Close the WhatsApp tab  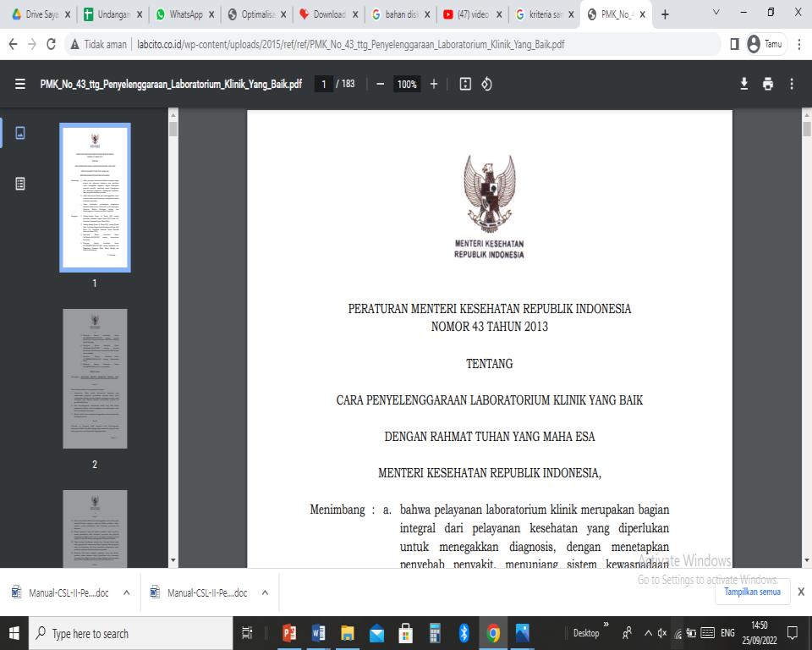(211, 14)
